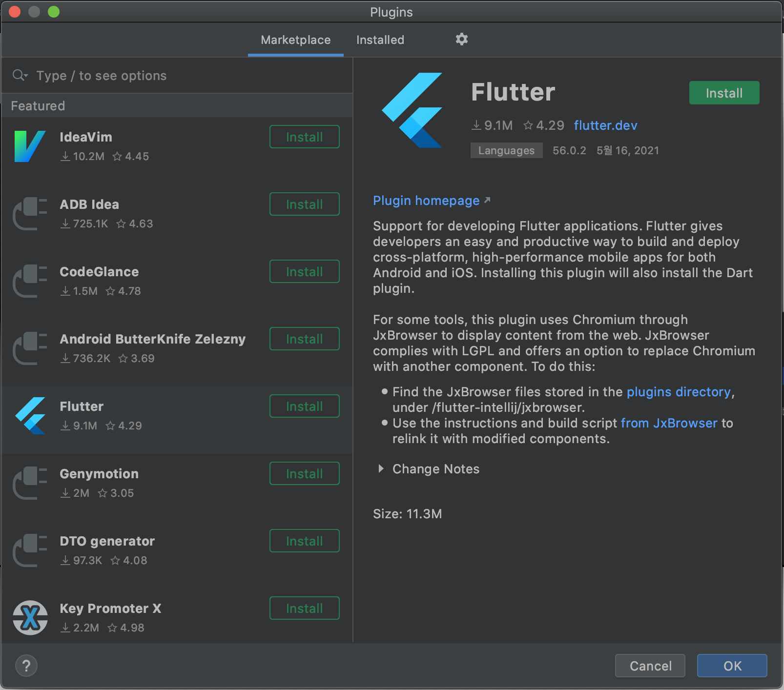This screenshot has width=784, height=690.
Task: Click the external link arrow after Plugin homepage
Action: 487,200
